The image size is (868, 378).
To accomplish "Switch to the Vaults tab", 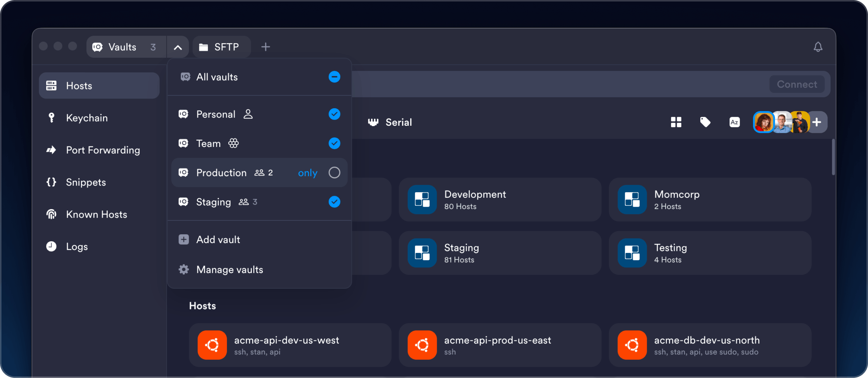I will (126, 47).
